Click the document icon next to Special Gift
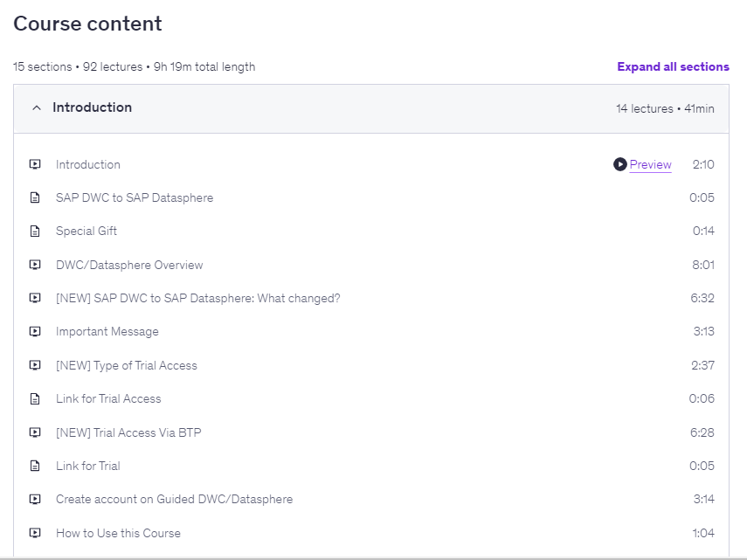 pos(35,232)
